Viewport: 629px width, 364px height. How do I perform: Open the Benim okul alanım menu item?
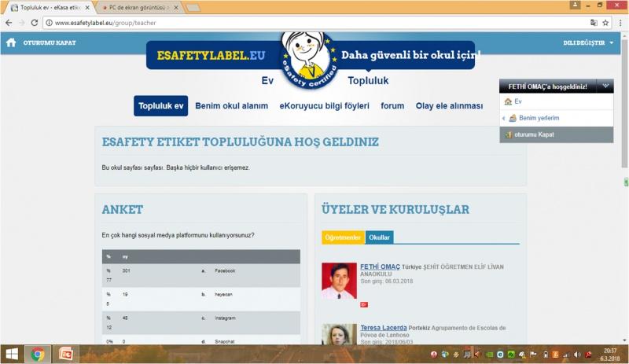tap(231, 105)
